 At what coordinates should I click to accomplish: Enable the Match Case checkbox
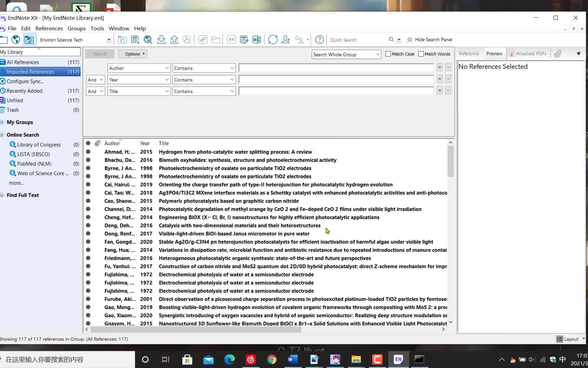[388, 54]
